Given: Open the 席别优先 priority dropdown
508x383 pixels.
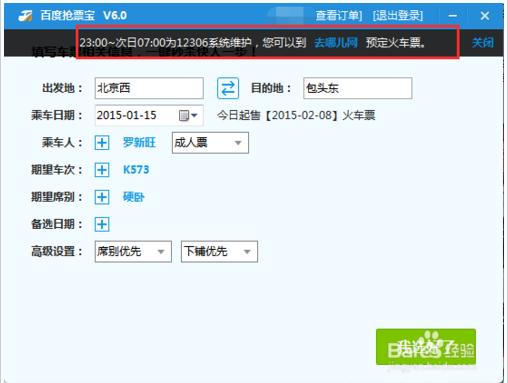Looking at the screenshot, I should [133, 252].
